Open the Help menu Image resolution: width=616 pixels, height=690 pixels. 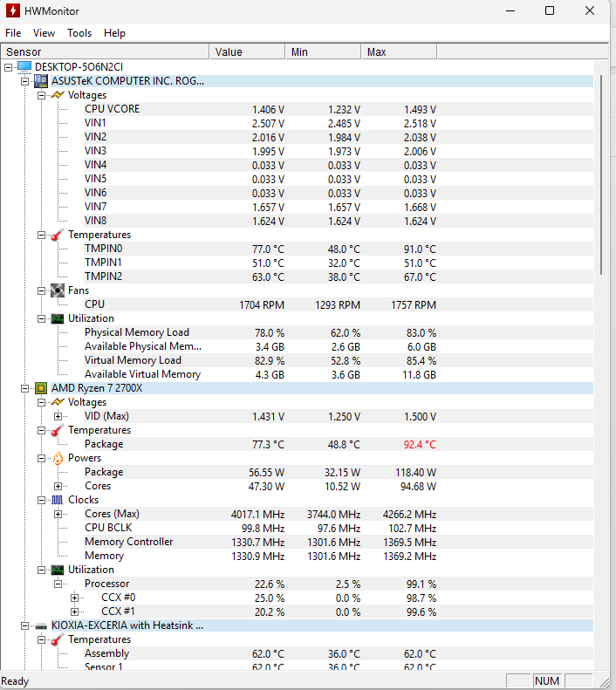(114, 33)
